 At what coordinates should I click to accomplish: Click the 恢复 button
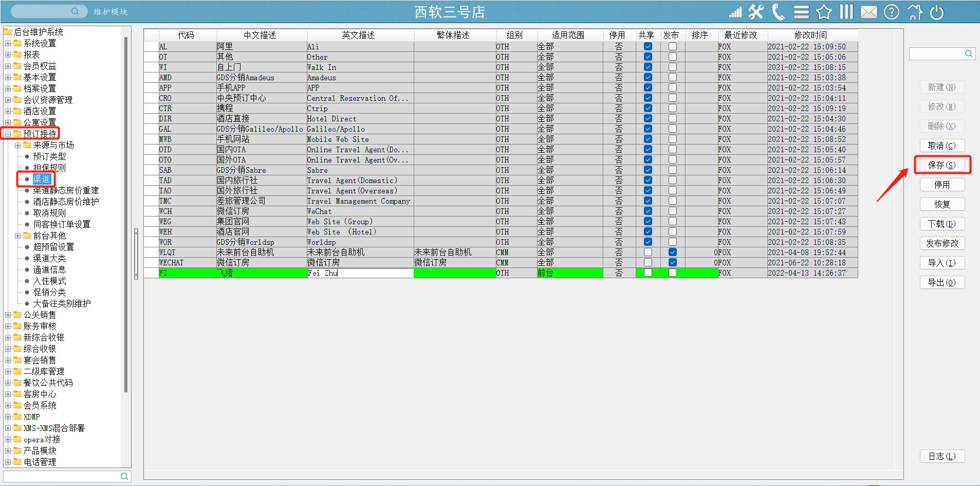[942, 204]
